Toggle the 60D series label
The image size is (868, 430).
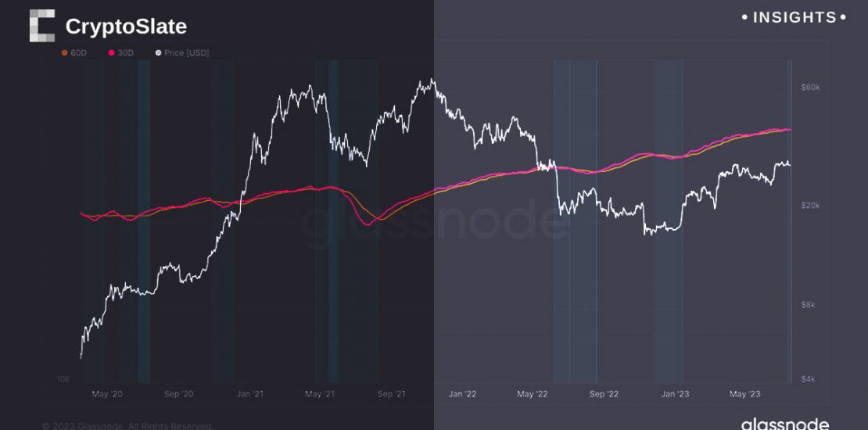tap(78, 53)
